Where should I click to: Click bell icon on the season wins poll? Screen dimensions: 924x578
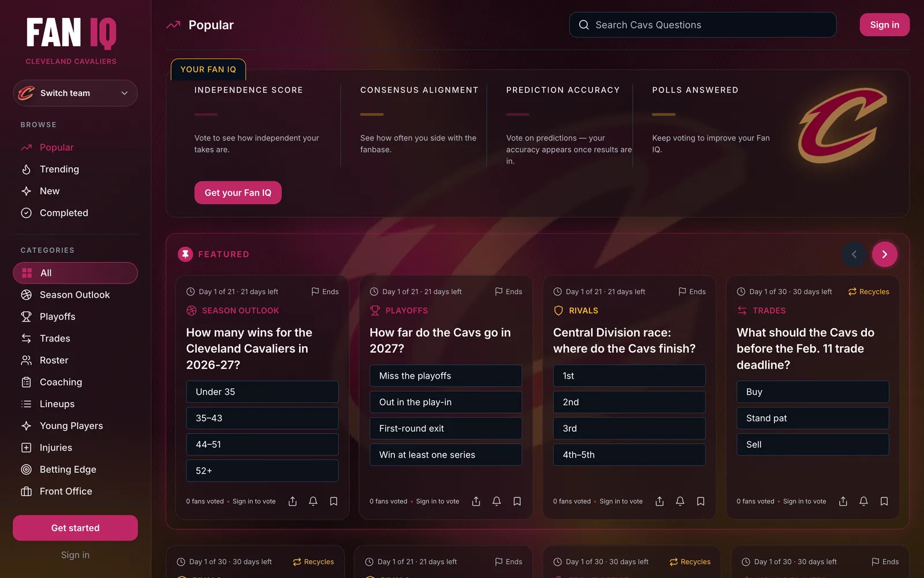313,501
